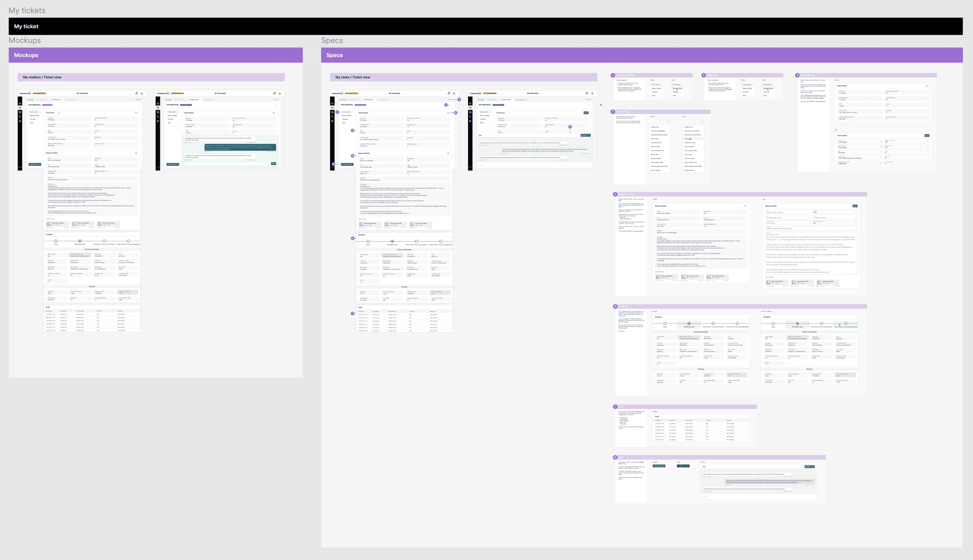This screenshot has height=560, width=973.
Task: Select Request details nav item in left My tasks mockup
Action: click(346, 115)
